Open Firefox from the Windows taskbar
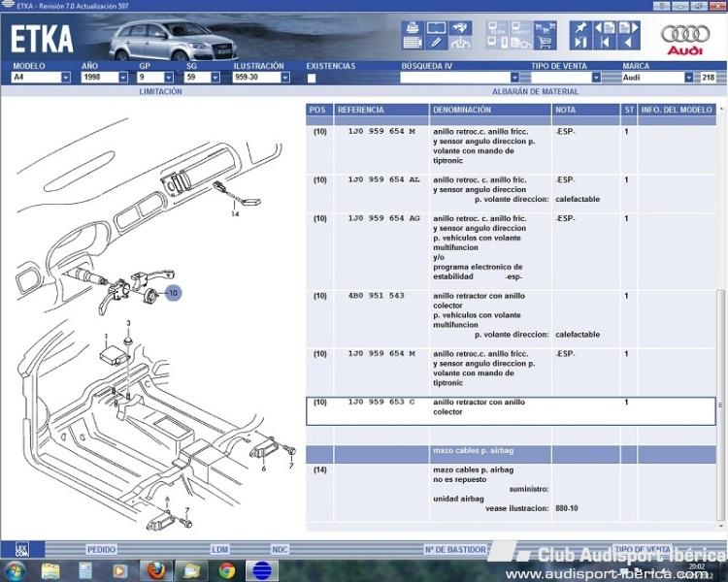Screen dimensions: 728x582 (x=153, y=570)
